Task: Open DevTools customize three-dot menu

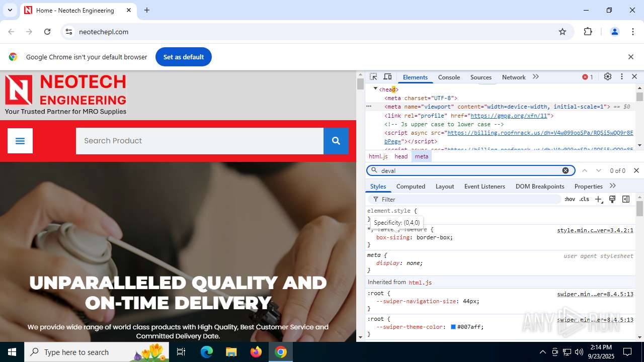Action: point(622,77)
